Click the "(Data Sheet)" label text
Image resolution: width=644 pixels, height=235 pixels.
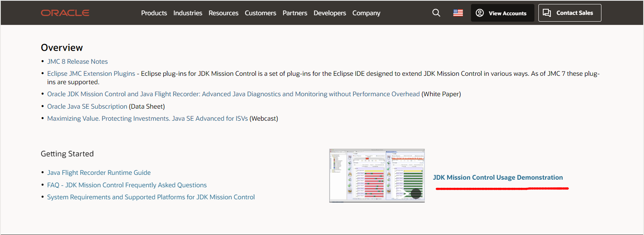(147, 106)
